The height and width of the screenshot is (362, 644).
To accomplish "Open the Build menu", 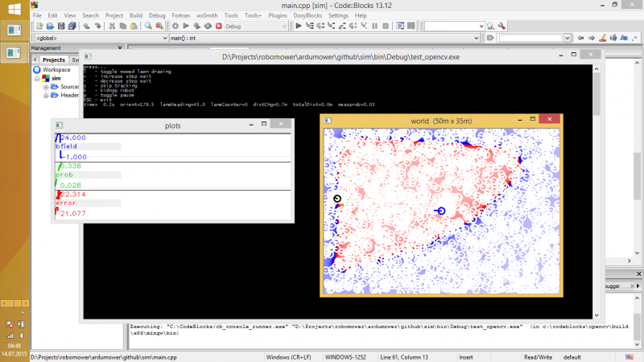I will (136, 15).
